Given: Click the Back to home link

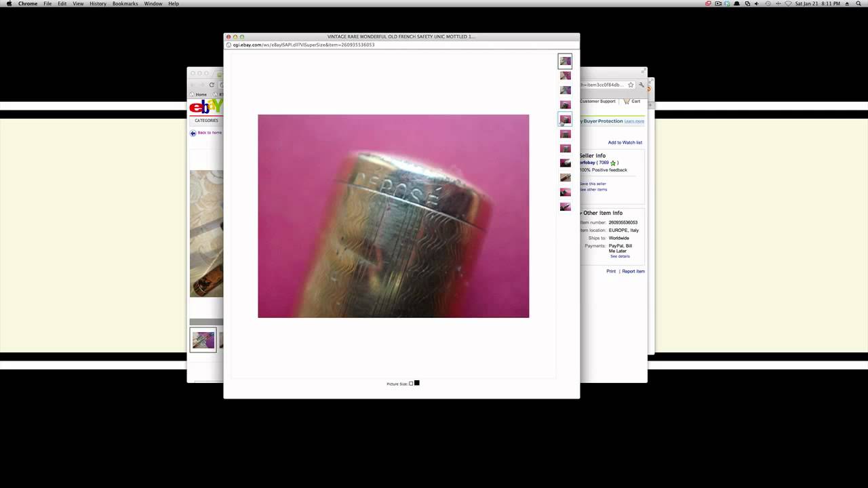Looking at the screenshot, I should point(210,133).
